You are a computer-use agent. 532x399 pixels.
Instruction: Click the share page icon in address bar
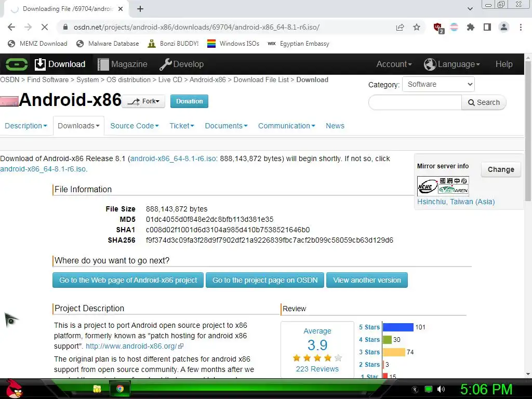[x=400, y=27]
